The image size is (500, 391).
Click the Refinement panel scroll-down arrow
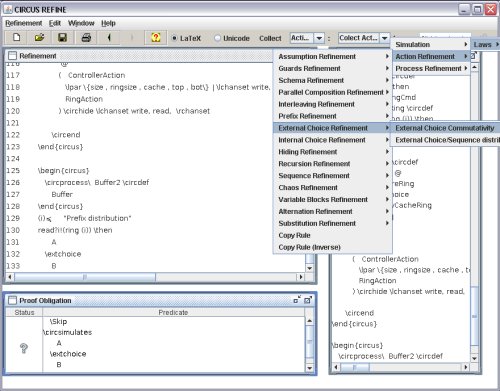point(309,268)
